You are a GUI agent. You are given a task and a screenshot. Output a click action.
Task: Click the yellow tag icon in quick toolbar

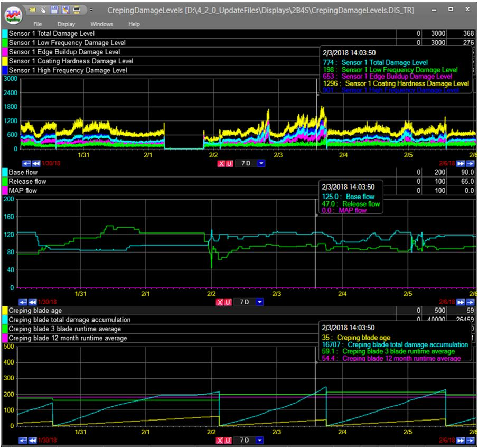(x=33, y=10)
